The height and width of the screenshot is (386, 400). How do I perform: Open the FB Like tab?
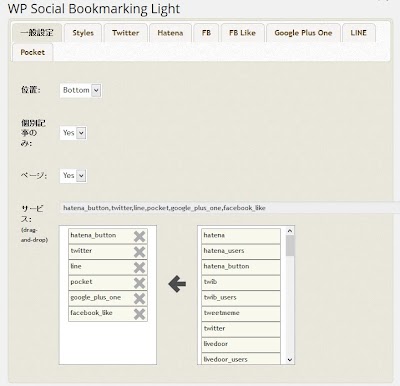pyautogui.click(x=242, y=33)
